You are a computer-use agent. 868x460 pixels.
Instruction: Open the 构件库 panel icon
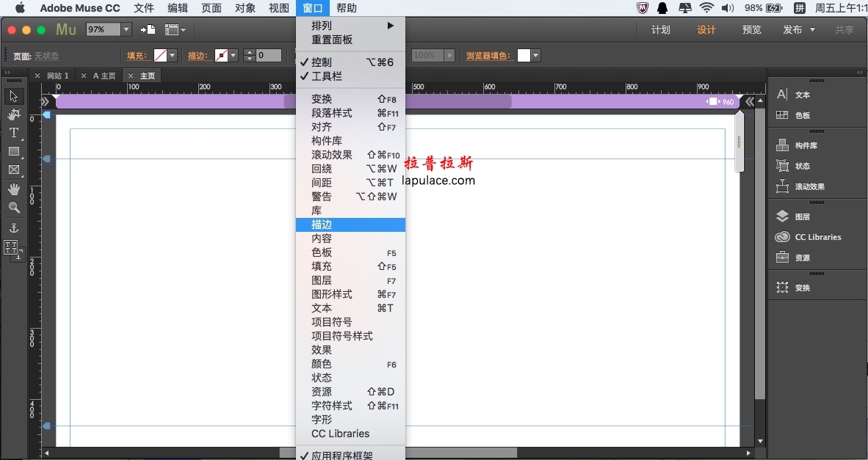(781, 145)
